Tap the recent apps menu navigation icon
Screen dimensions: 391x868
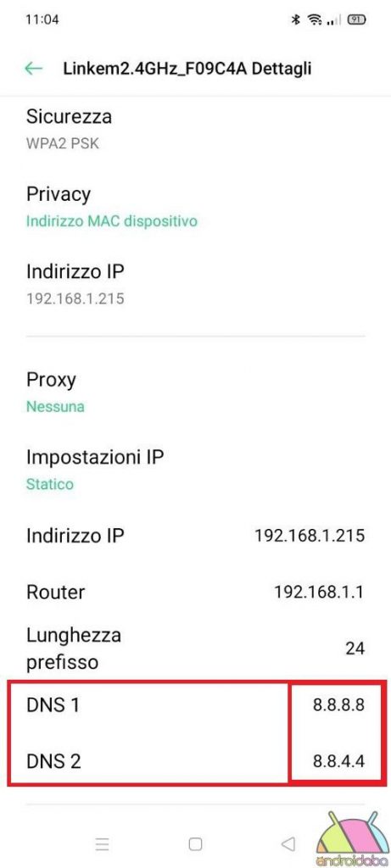point(102,844)
